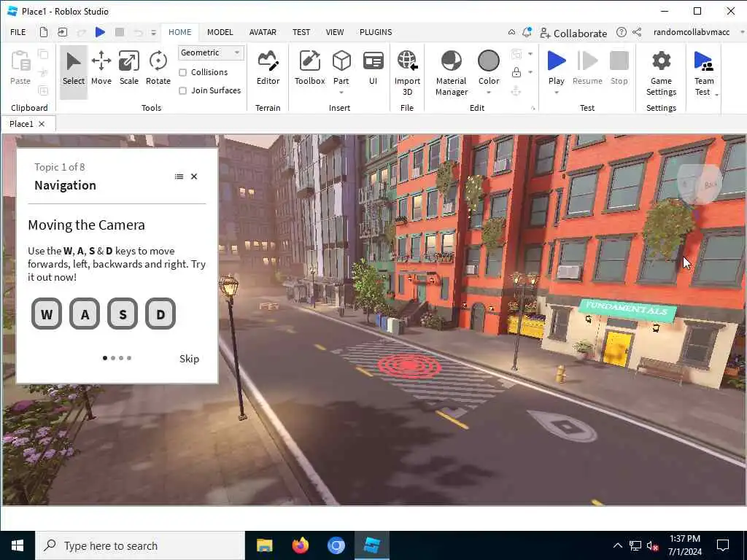The width and height of the screenshot is (747, 560).
Task: Expand the Team Test dropdown arrow
Action: pyautogui.click(x=716, y=94)
